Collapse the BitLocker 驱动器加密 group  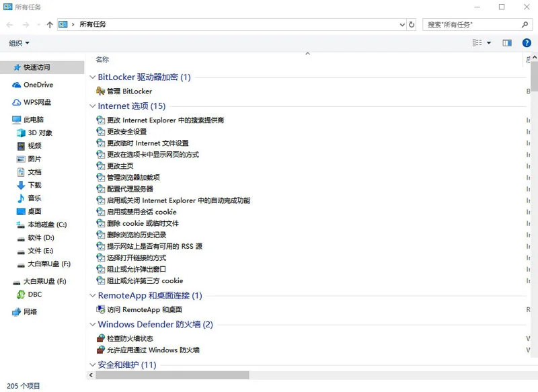pyautogui.click(x=92, y=77)
